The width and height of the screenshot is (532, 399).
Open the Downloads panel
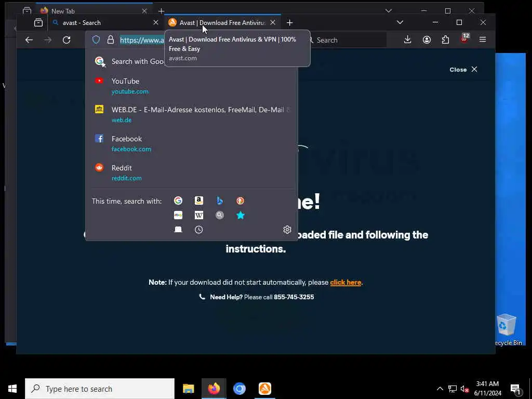[407, 39]
